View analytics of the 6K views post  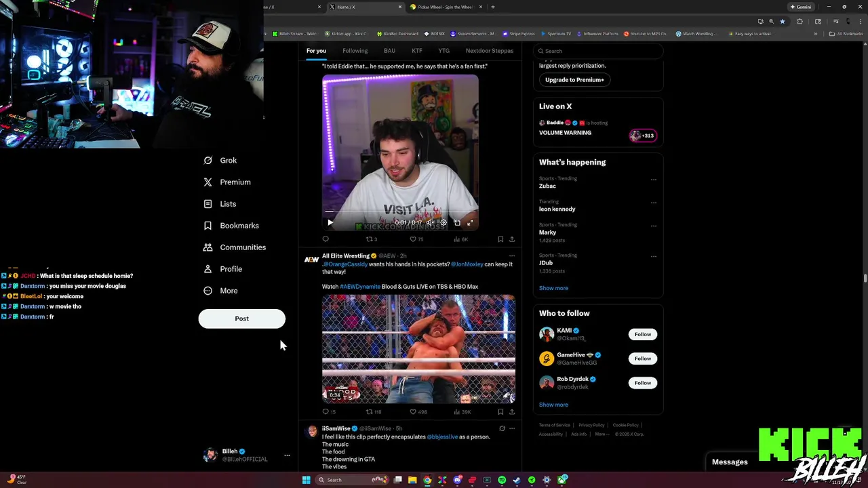click(461, 239)
